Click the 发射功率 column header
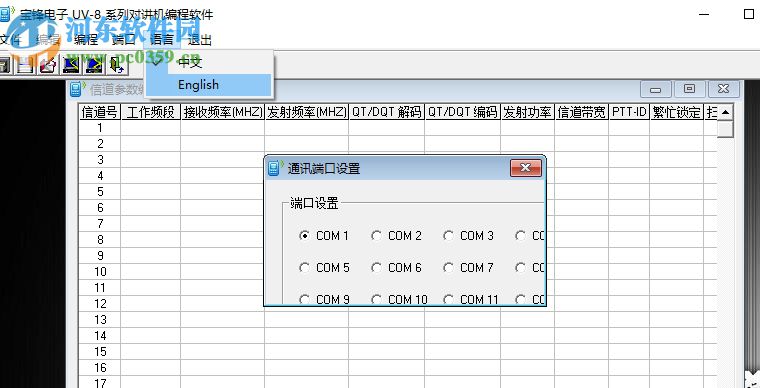 pos(527,112)
